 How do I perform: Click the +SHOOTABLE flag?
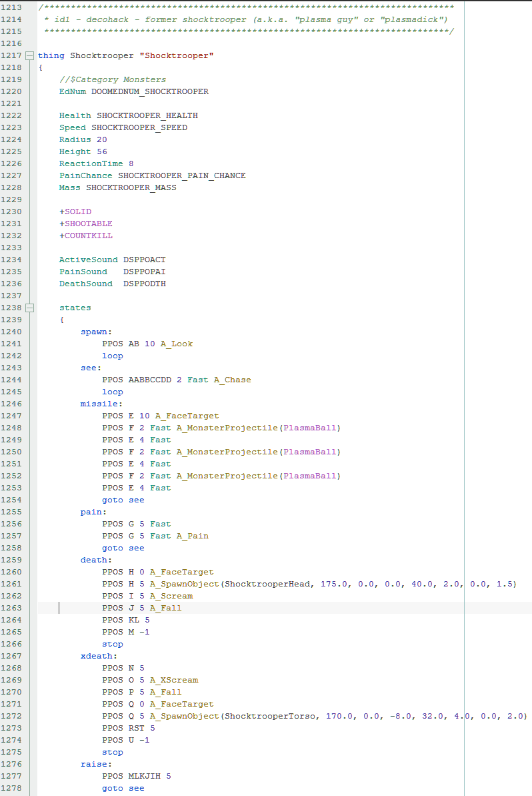click(x=86, y=224)
